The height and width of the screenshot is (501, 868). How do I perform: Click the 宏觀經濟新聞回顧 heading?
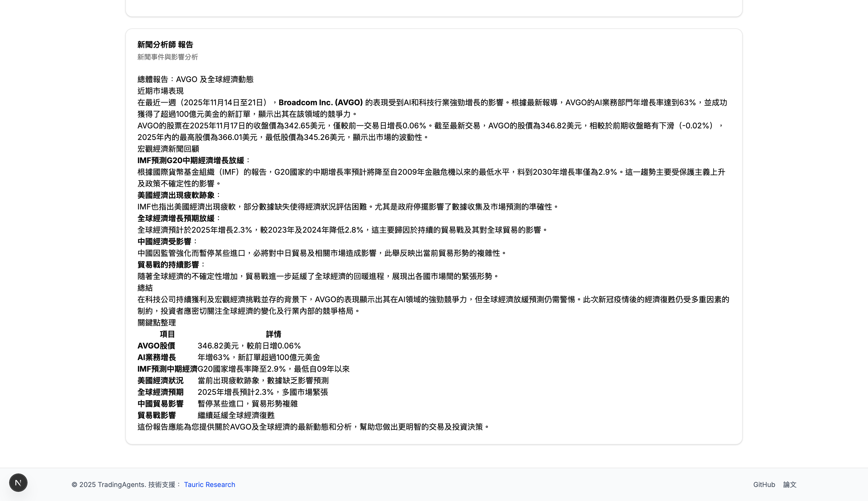[168, 149]
